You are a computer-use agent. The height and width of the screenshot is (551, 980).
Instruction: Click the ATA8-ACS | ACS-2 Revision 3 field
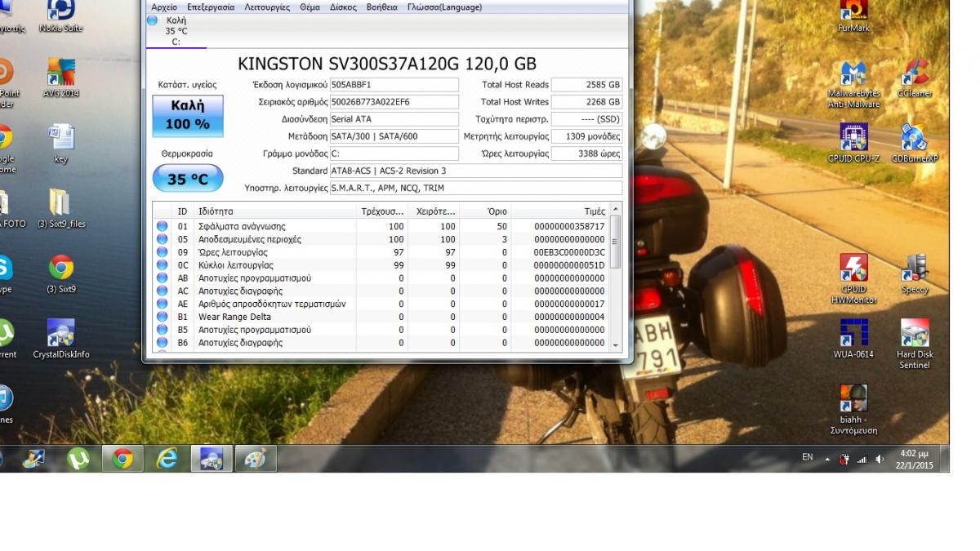coord(476,171)
